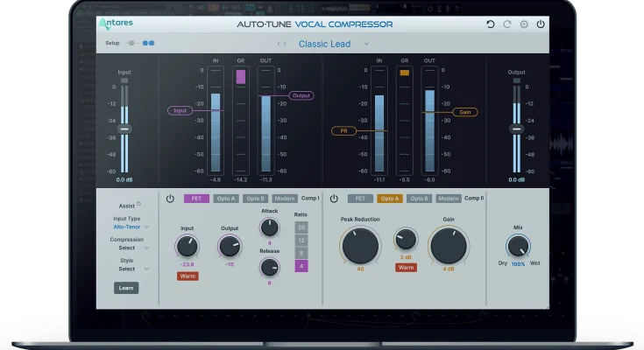Image resolution: width=644 pixels, height=350 pixels.
Task: Click the plugin power bypass icon
Action: pos(541,24)
